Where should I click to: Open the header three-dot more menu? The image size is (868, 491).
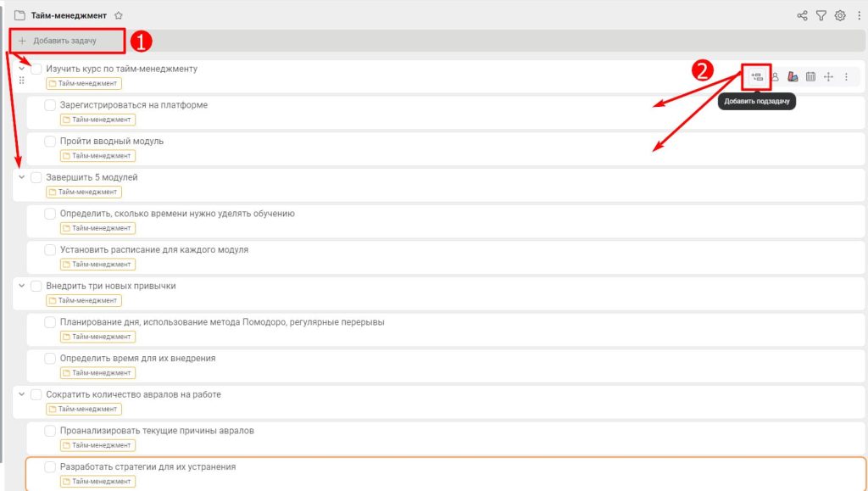(x=858, y=15)
